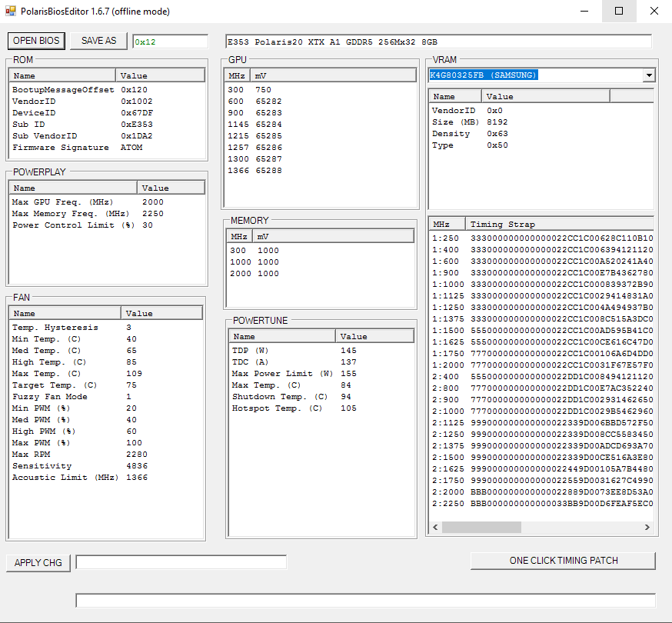Image resolution: width=672 pixels, height=623 pixels.
Task: Select Max RPM 2280 row
Action: click(x=106, y=455)
